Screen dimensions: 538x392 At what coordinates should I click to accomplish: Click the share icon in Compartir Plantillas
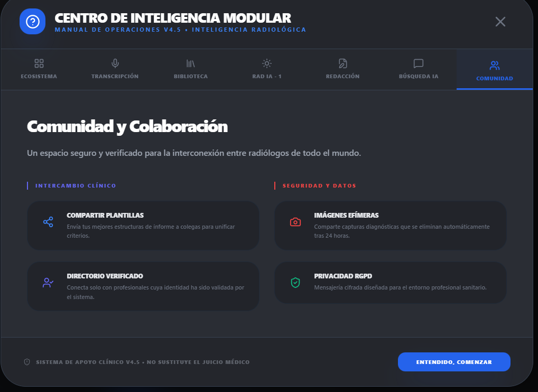[x=48, y=222]
